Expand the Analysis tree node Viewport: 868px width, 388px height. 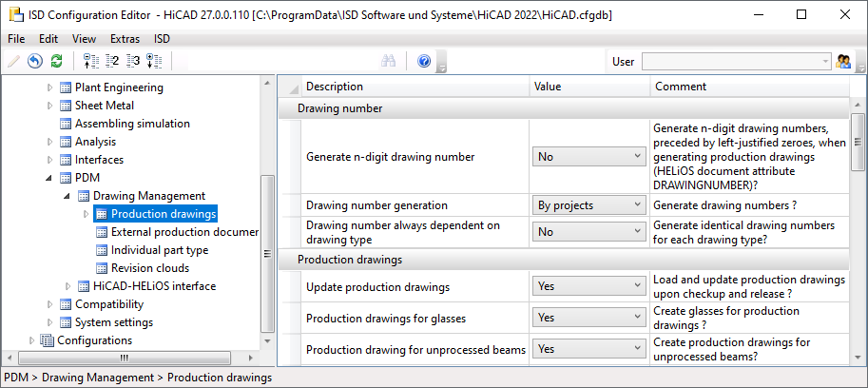[x=49, y=142]
